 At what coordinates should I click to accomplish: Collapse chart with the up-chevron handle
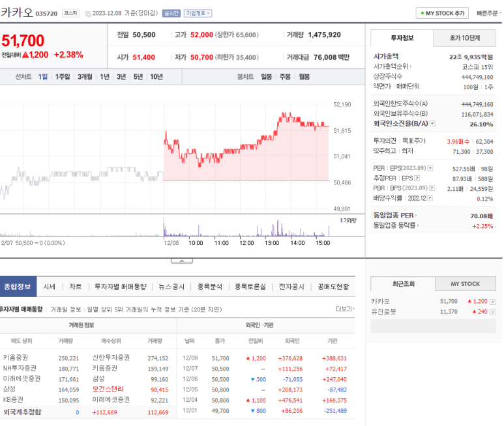pos(182,261)
